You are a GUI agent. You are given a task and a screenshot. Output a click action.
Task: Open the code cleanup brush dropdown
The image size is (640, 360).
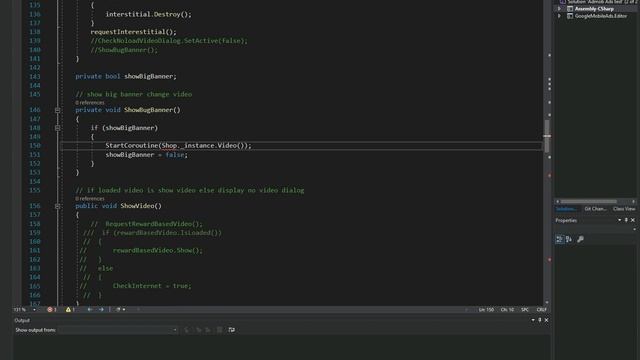[120, 309]
